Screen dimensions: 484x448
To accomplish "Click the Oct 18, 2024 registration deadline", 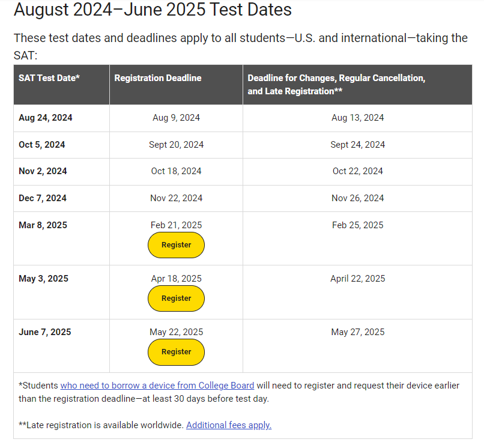I will (177, 171).
